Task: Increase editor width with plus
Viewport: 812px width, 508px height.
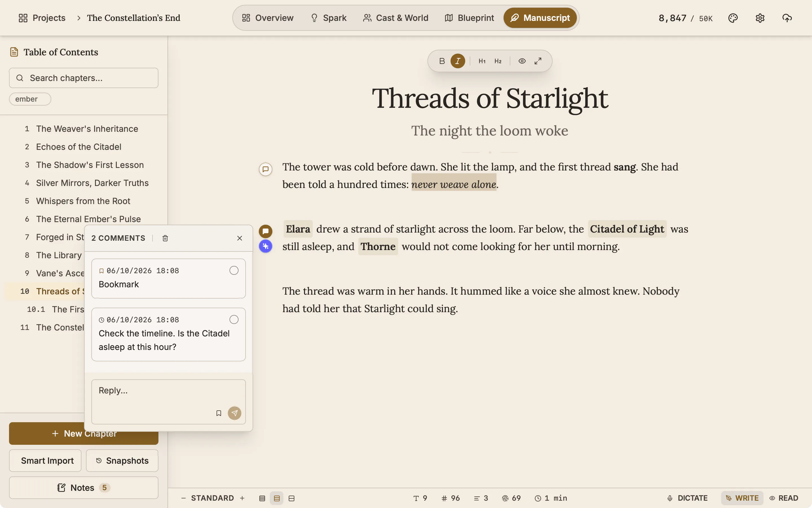Action: (x=242, y=498)
